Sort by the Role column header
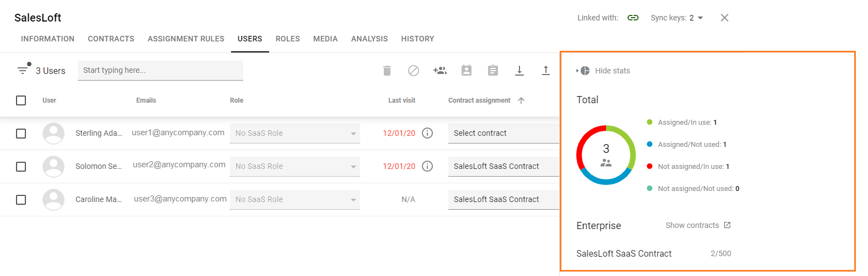 [x=237, y=100]
